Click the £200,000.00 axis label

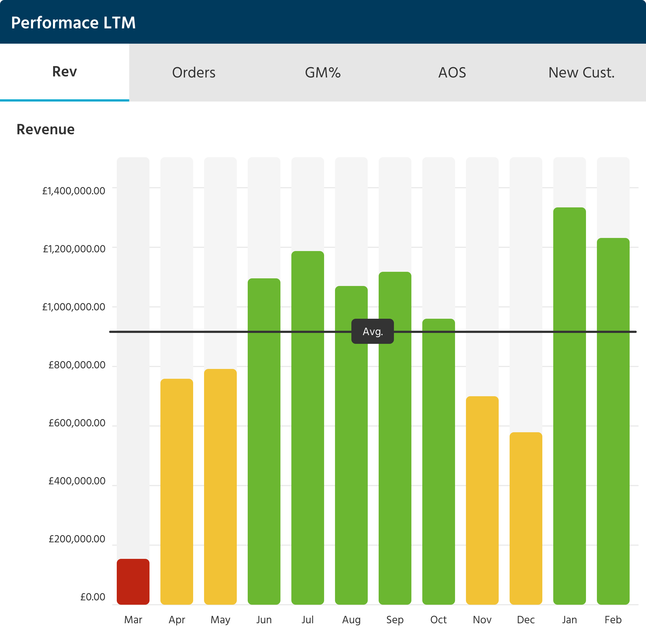click(77, 539)
